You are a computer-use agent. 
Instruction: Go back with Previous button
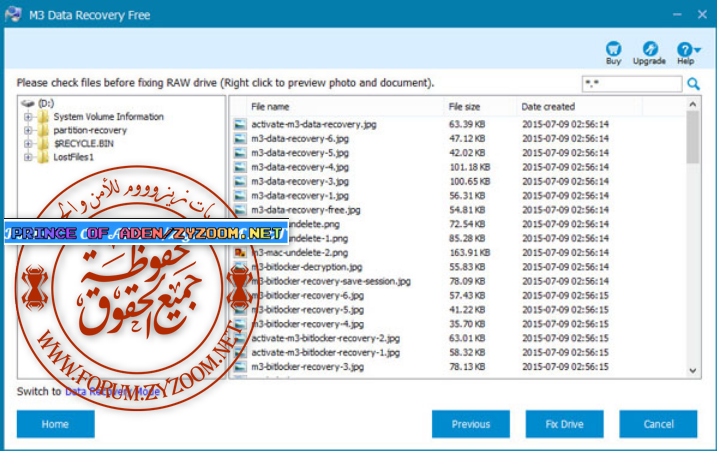click(471, 424)
